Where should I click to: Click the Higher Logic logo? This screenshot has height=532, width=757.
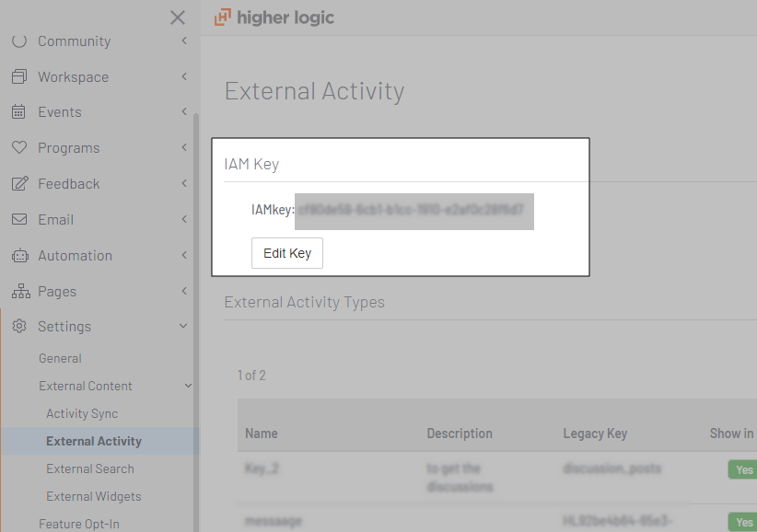tap(274, 17)
